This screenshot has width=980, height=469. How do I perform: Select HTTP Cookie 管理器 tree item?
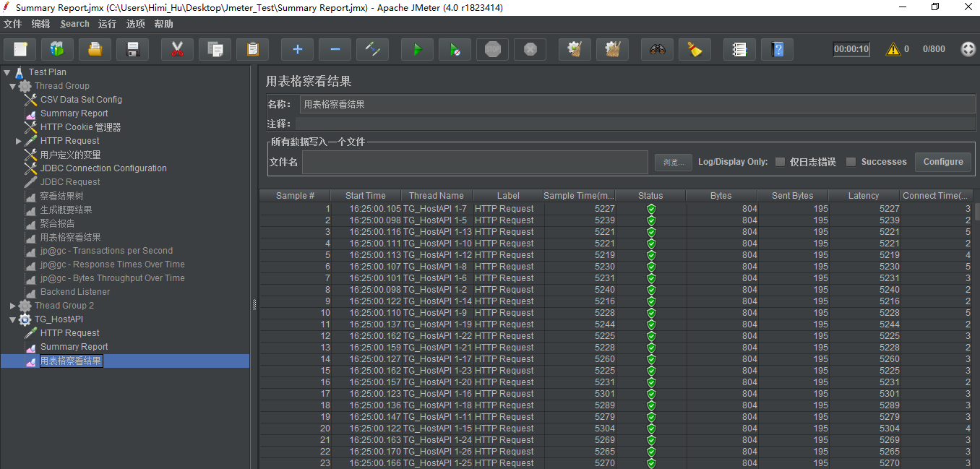[80, 127]
